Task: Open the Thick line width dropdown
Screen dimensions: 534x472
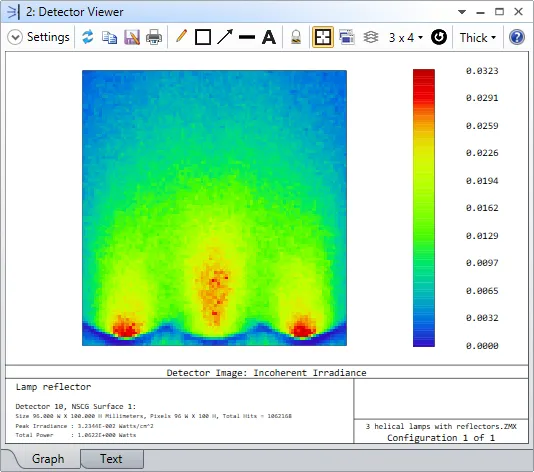Action: pos(478,37)
